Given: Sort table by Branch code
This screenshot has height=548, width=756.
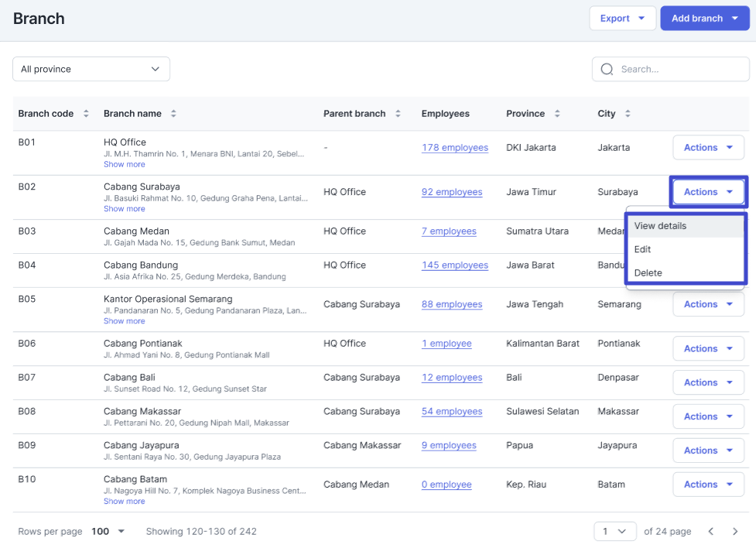Looking at the screenshot, I should coord(86,114).
